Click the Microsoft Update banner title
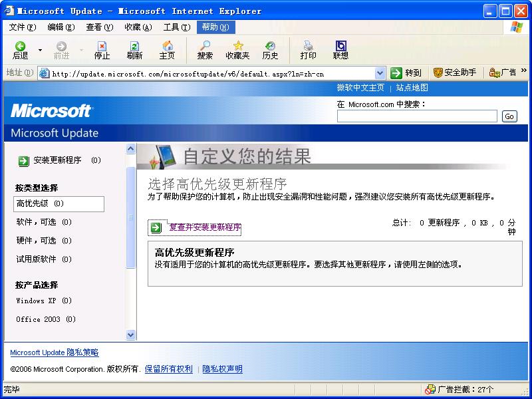The width and height of the screenshot is (532, 399). pyautogui.click(x=55, y=133)
